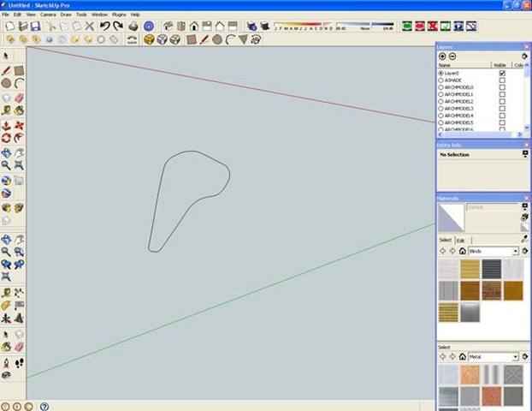The height and width of the screenshot is (411, 532).
Task: Set ASHADE as active layer radio
Action: [x=440, y=80]
